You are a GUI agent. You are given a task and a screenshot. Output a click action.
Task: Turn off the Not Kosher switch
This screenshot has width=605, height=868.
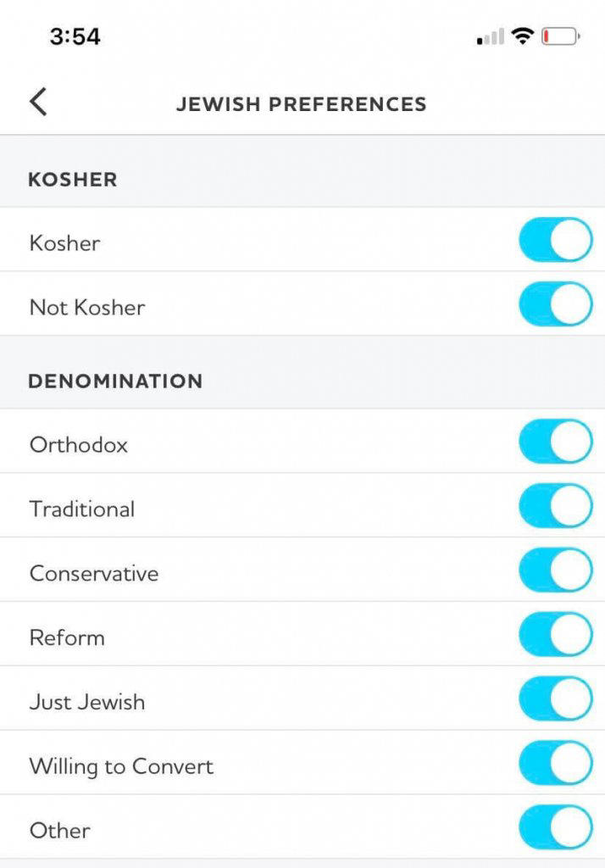click(x=555, y=303)
